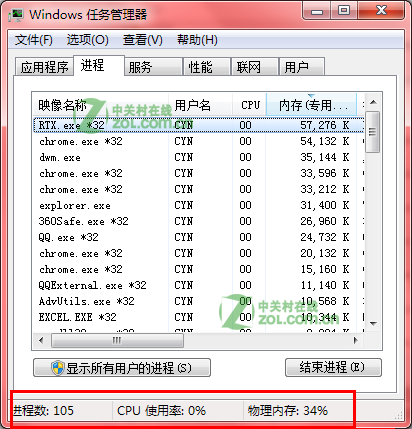
Task: Click 显示所有用户的进程(S) button
Action: coord(122,368)
